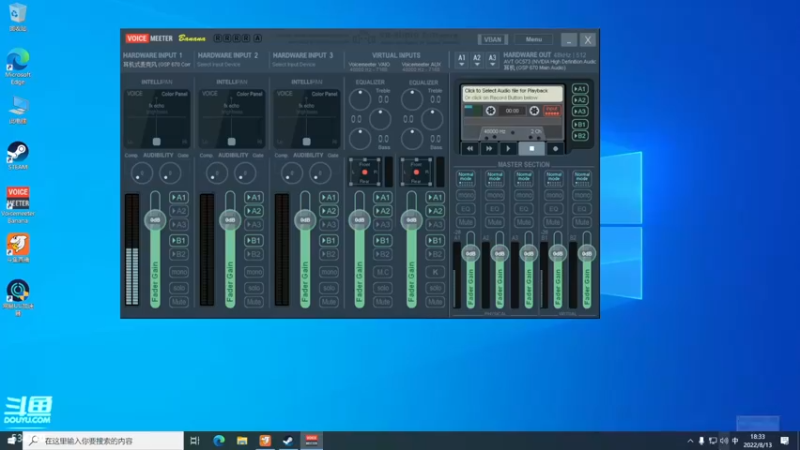This screenshot has height=450, width=800.
Task: Start recording with the cassette record button
Action: pyautogui.click(x=555, y=148)
